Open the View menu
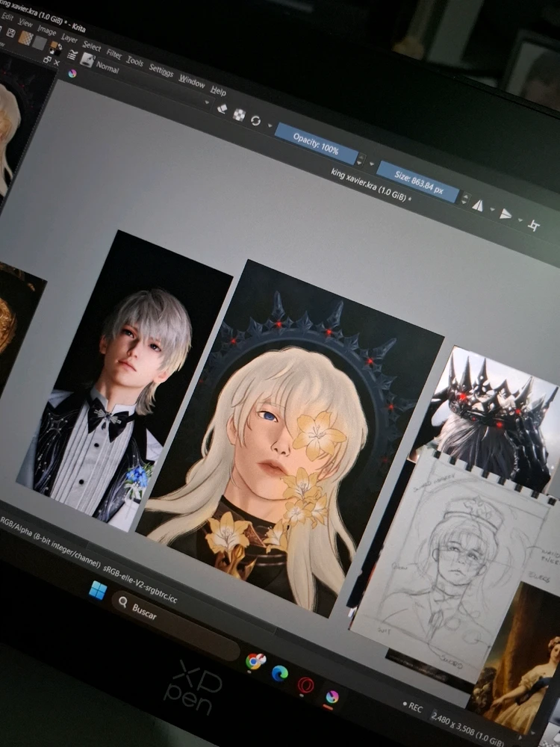The height and width of the screenshot is (747, 560). pyautogui.click(x=25, y=22)
